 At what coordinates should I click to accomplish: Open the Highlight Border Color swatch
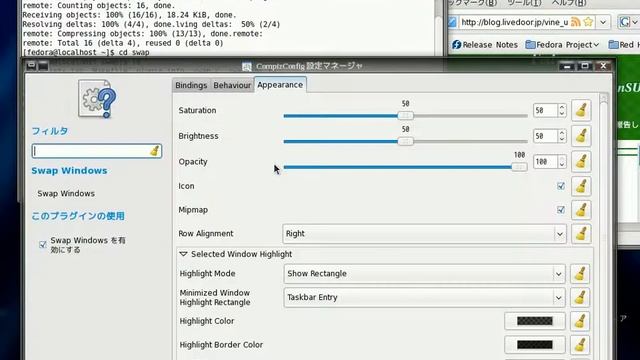point(535,345)
